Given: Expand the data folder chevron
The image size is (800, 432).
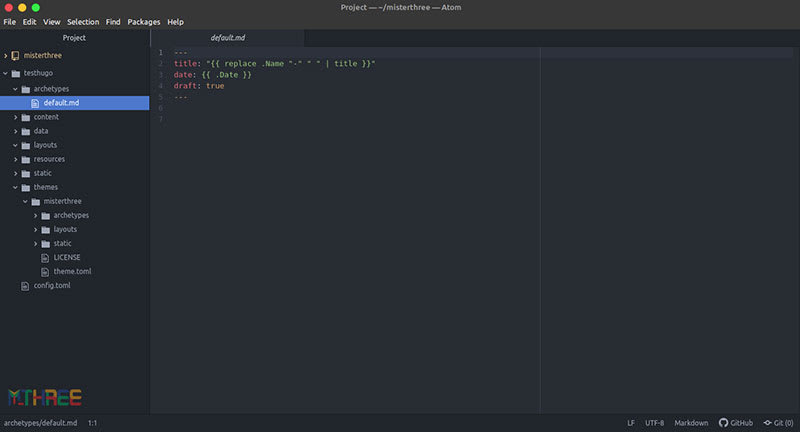Looking at the screenshot, I should pyautogui.click(x=15, y=132).
